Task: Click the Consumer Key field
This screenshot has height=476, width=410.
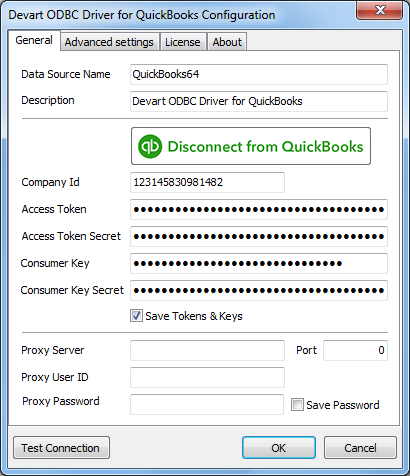Action: (x=259, y=263)
